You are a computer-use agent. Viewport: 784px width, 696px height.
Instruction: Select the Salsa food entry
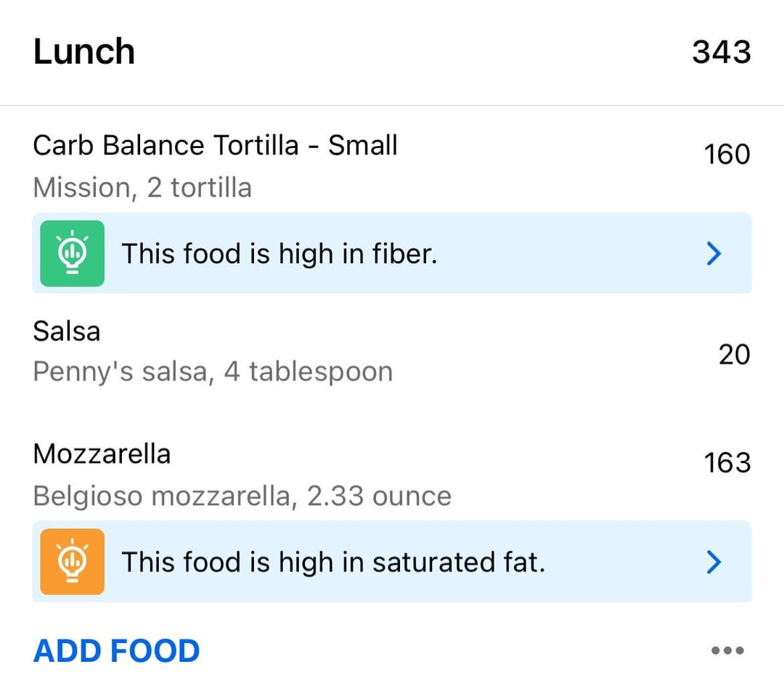pos(392,351)
